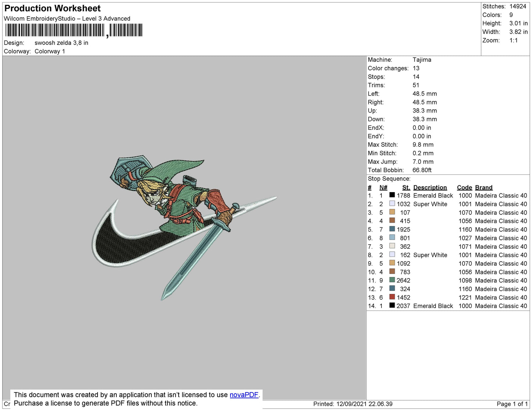Click the Printed date and time text
Viewport: 532px width, 411px height.
point(352,404)
